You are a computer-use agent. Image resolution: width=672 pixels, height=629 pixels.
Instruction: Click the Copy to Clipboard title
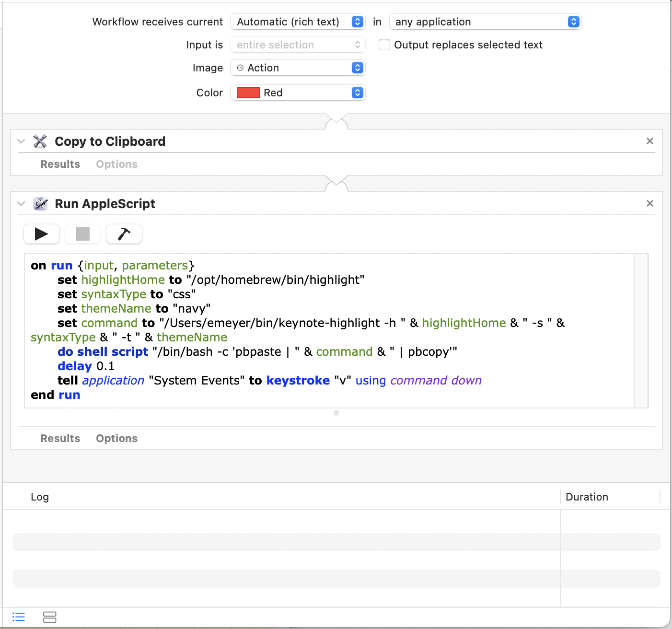pyautogui.click(x=110, y=141)
